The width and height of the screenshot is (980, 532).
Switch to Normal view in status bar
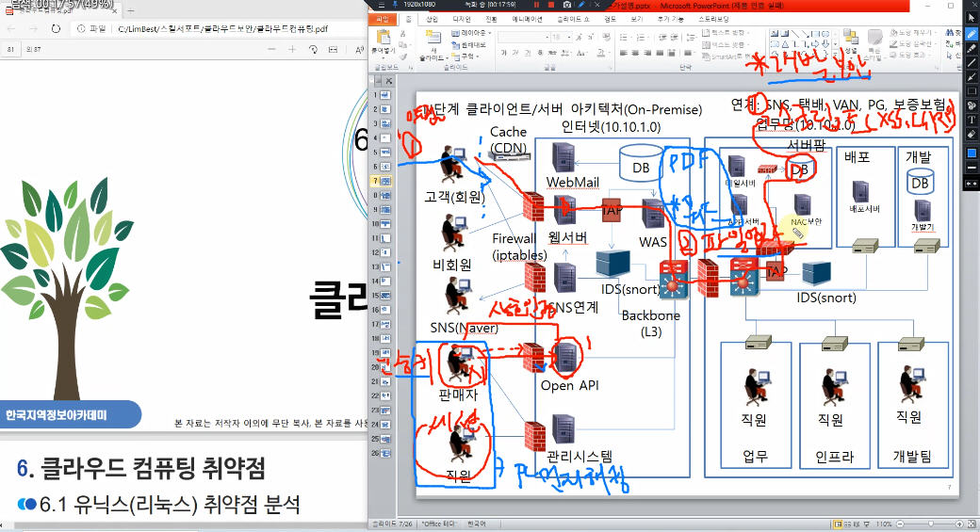pyautogui.click(x=839, y=524)
